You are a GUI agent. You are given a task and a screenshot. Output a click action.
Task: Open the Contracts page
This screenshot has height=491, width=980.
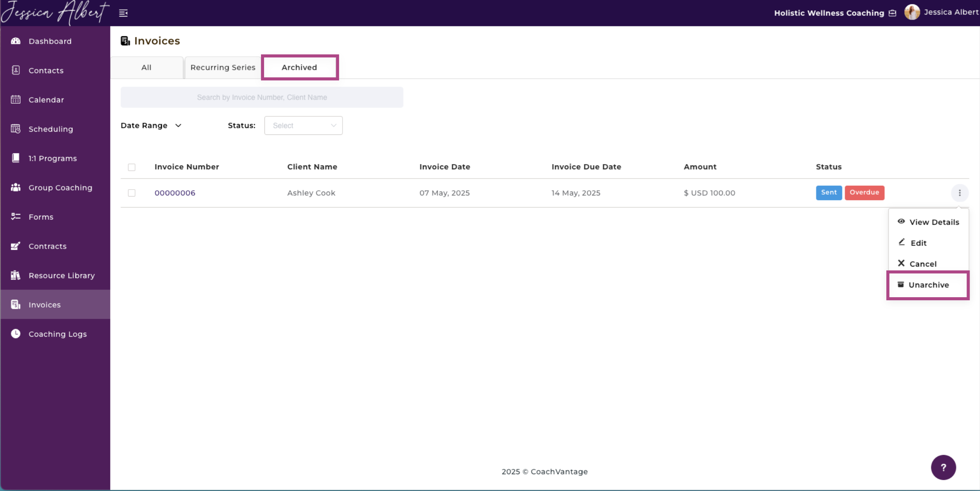pyautogui.click(x=55, y=246)
